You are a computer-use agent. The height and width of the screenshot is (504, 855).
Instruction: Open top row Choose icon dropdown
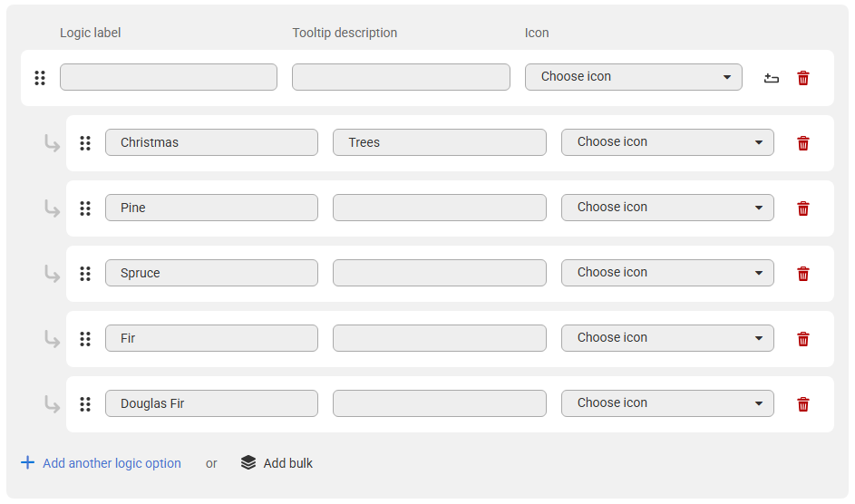633,77
